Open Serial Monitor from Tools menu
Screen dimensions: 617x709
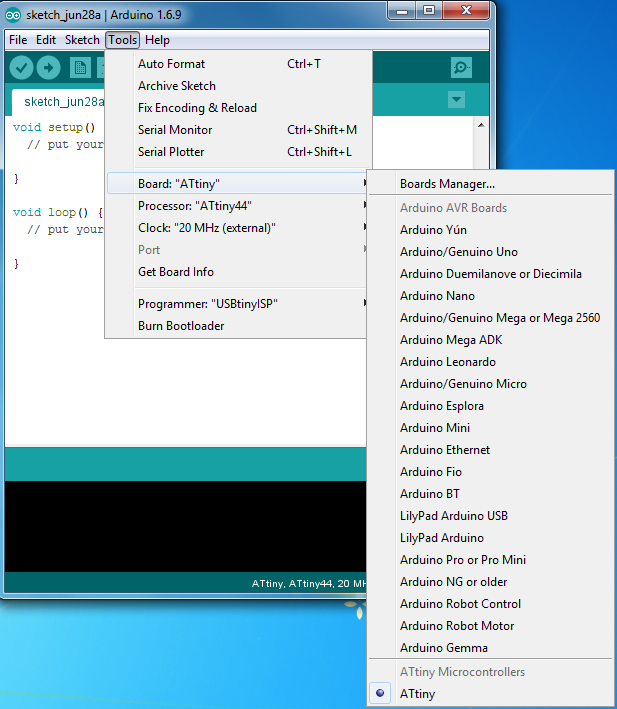click(x=237, y=130)
